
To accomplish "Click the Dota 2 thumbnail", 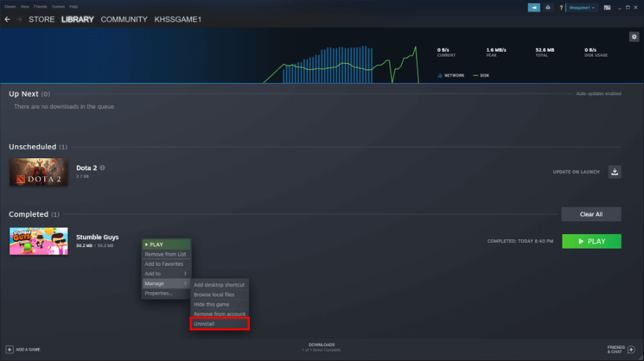I will point(39,172).
